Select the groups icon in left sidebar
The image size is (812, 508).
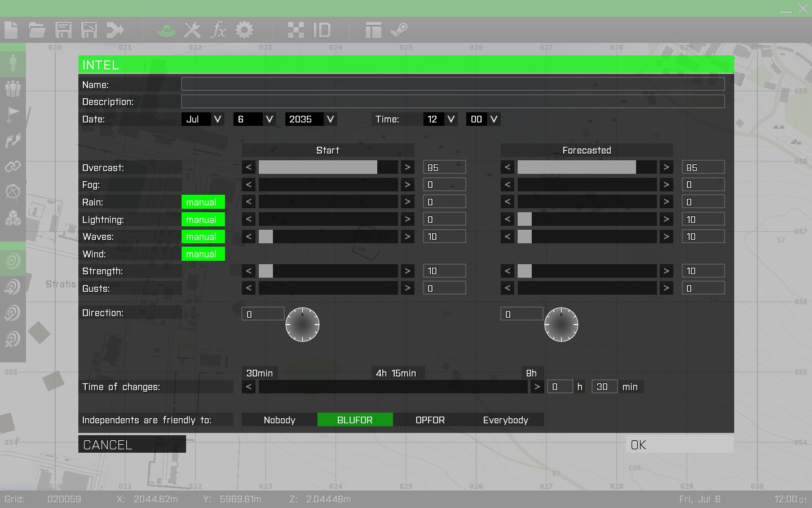(x=13, y=88)
